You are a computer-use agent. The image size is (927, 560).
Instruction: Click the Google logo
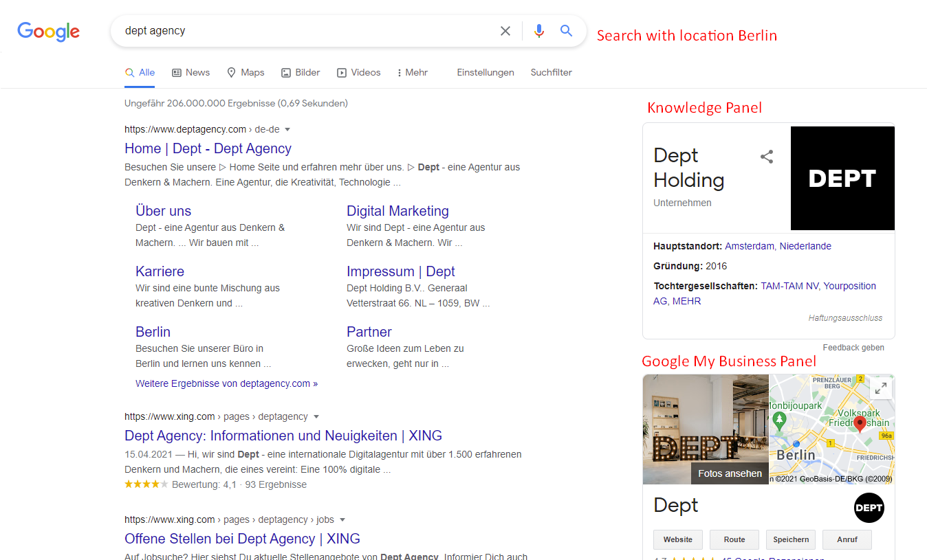49,32
